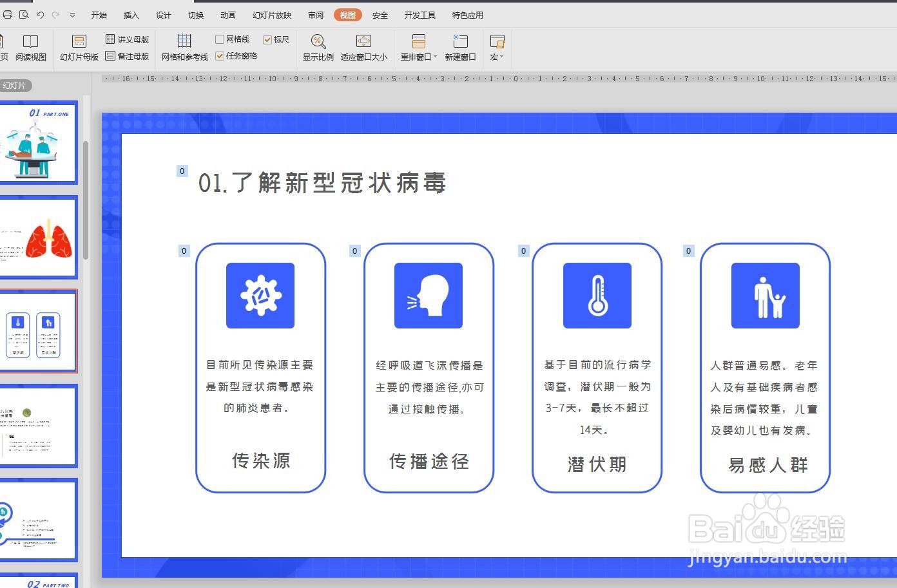Open 显示比例 zoom dialog

tap(318, 48)
